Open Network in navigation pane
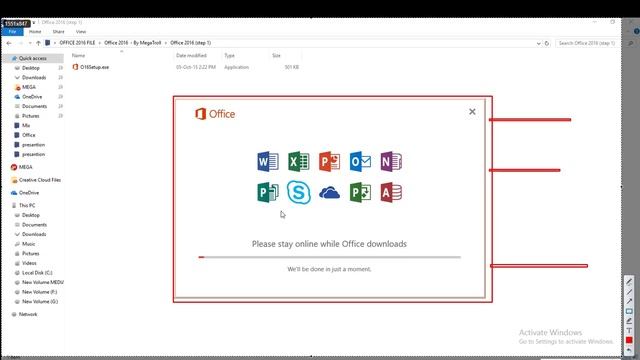This screenshot has height=360, width=640. click(x=28, y=314)
